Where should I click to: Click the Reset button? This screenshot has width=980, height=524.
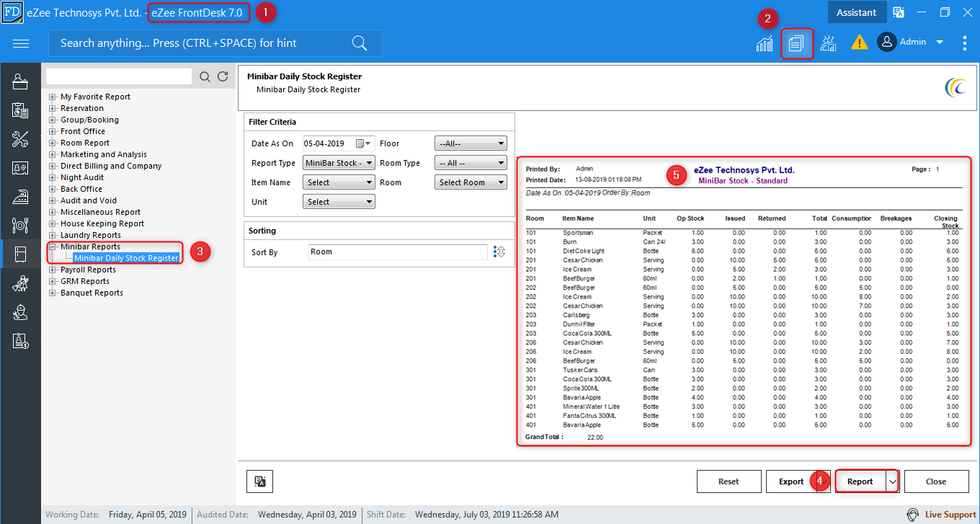[x=729, y=481]
